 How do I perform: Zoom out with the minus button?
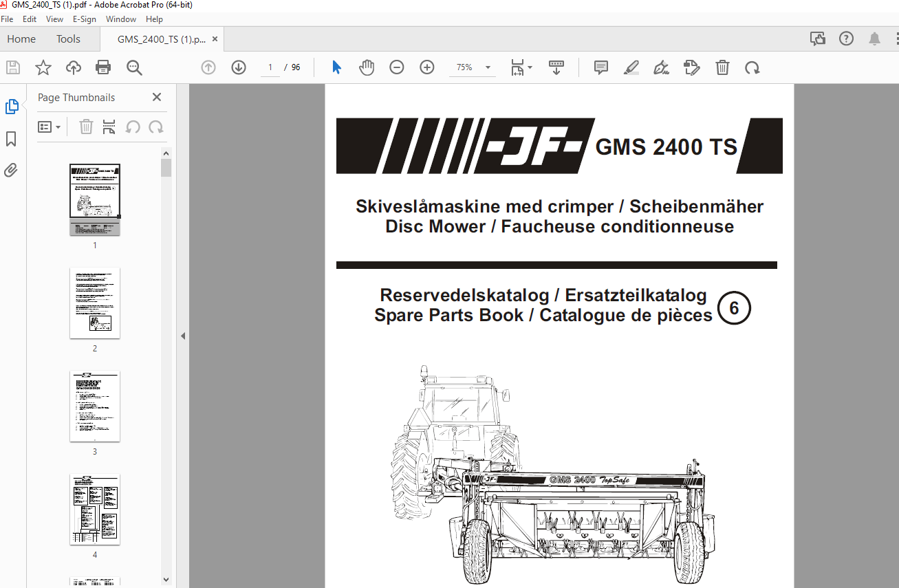[397, 67]
